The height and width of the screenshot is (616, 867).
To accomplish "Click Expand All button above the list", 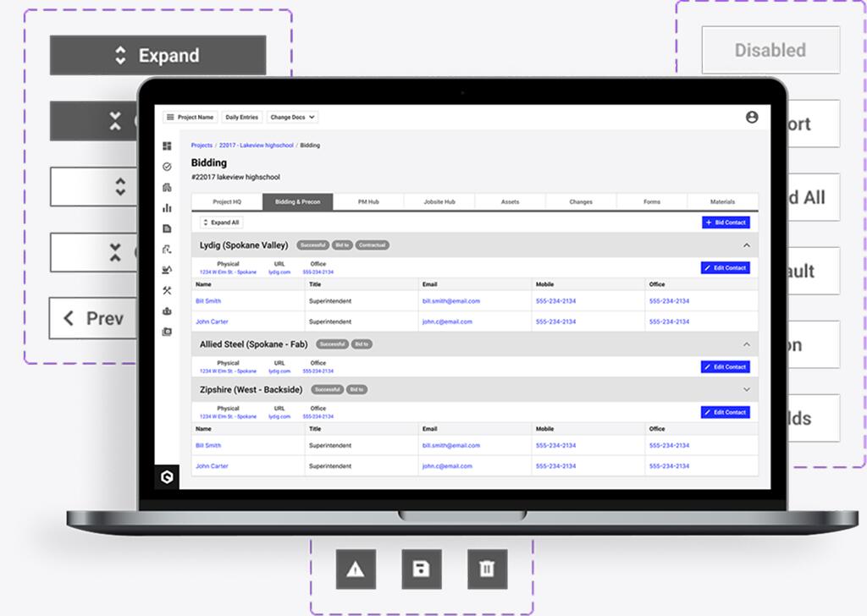I will click(221, 223).
